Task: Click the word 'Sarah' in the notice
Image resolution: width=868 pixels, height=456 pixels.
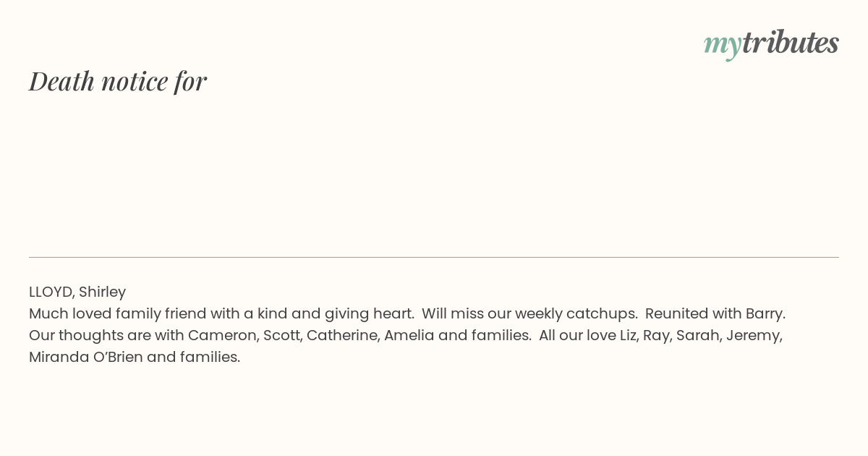Action: [697, 336]
